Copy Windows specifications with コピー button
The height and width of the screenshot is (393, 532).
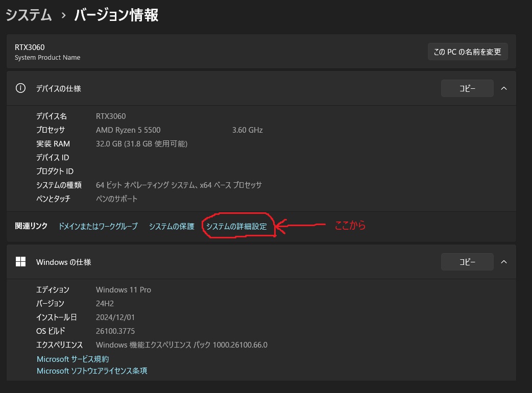pyautogui.click(x=467, y=262)
